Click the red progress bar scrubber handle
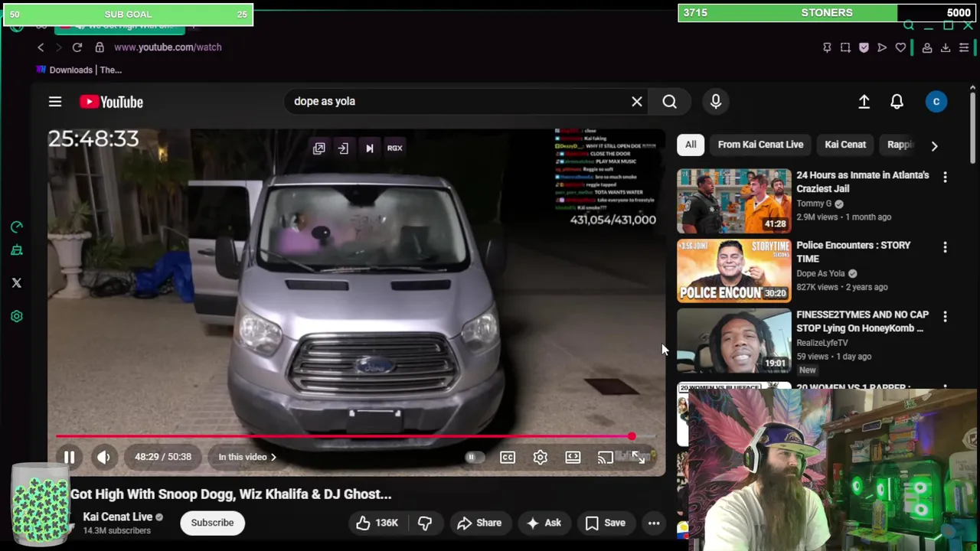The image size is (980, 551). pyautogui.click(x=631, y=436)
